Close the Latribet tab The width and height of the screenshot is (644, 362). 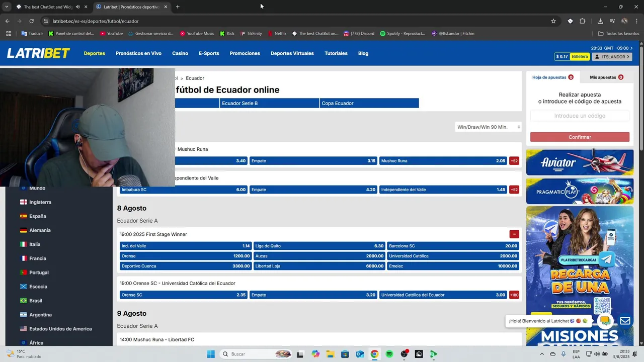tap(166, 7)
